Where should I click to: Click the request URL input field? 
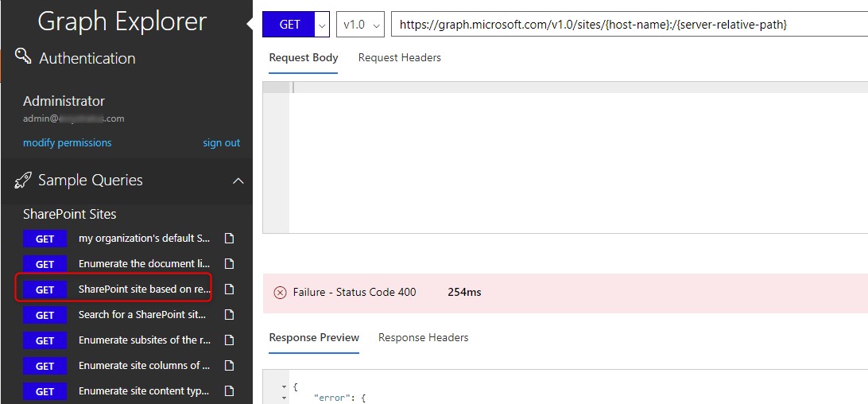[630, 25]
